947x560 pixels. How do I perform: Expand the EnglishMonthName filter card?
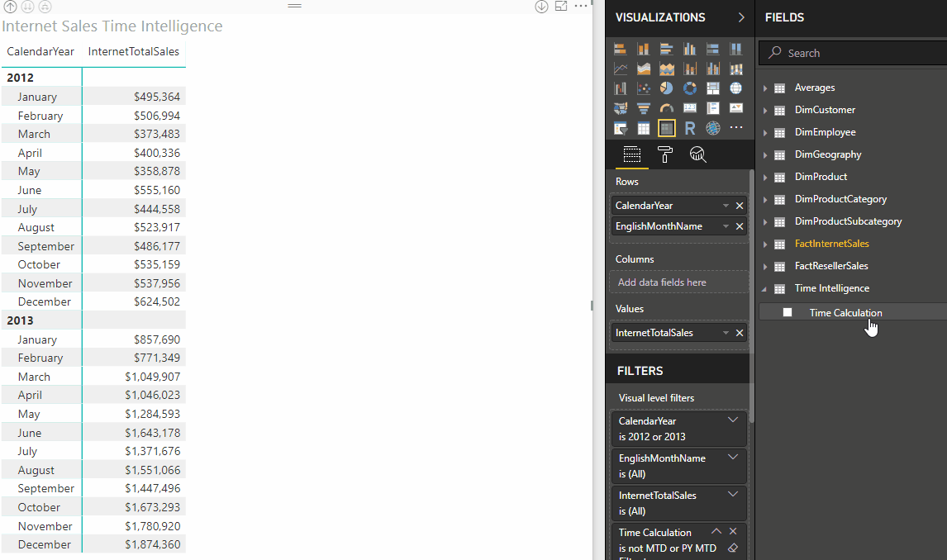[x=733, y=457]
